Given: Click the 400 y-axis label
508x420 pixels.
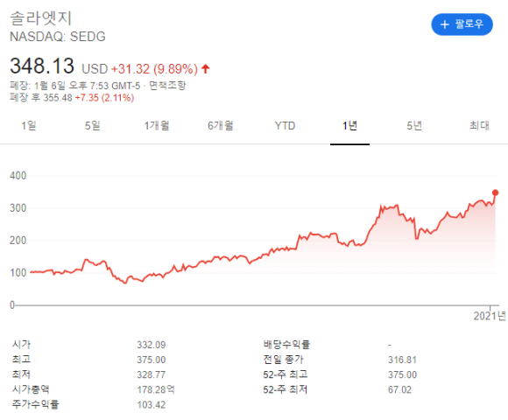Looking at the screenshot, I should (x=18, y=176).
